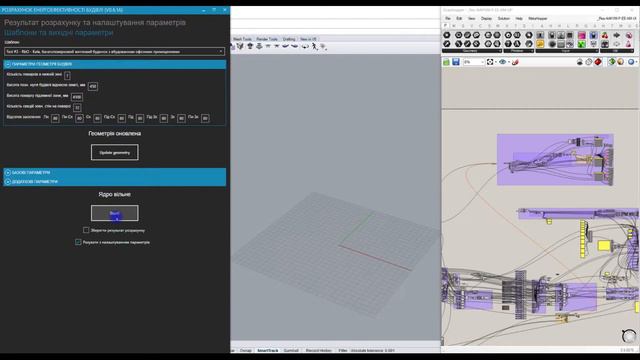Switch to the Drafting tab in Rhino
Screen dimensions: 640x360
tap(289, 39)
